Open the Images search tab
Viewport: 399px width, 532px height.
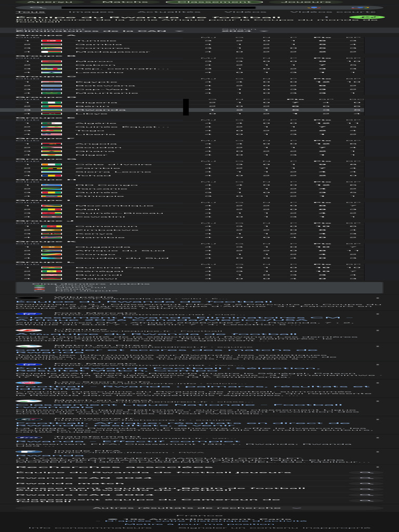coord(91,12)
